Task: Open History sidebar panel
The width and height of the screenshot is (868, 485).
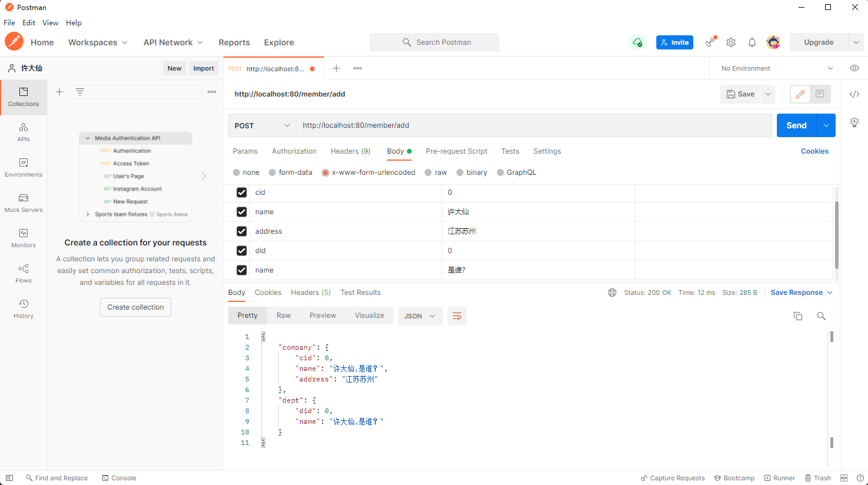Action: [x=24, y=309]
